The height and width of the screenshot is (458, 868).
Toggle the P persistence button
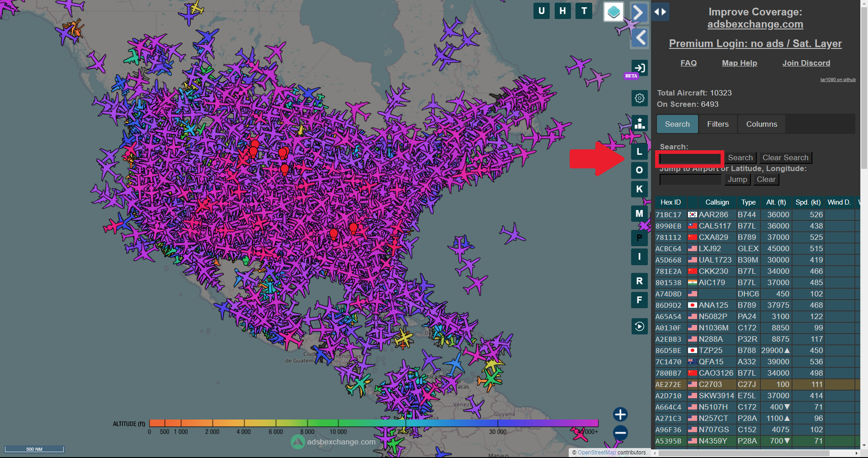(639, 238)
